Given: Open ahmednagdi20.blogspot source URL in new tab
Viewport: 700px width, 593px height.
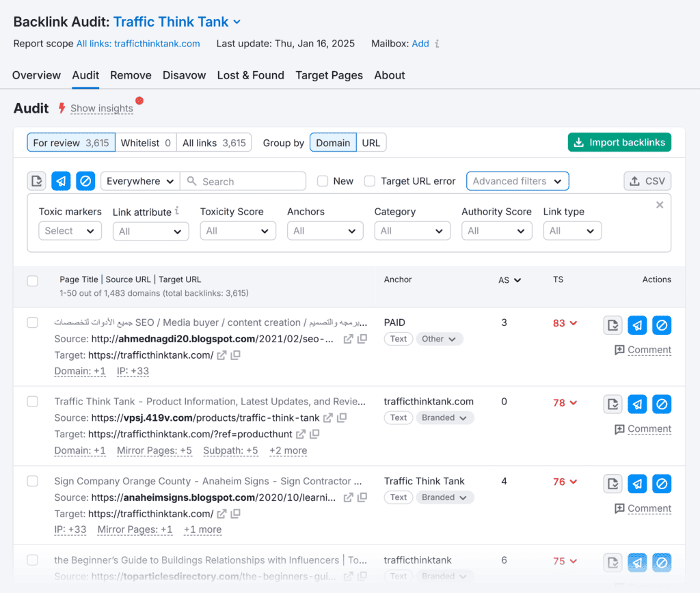Looking at the screenshot, I should tap(349, 339).
